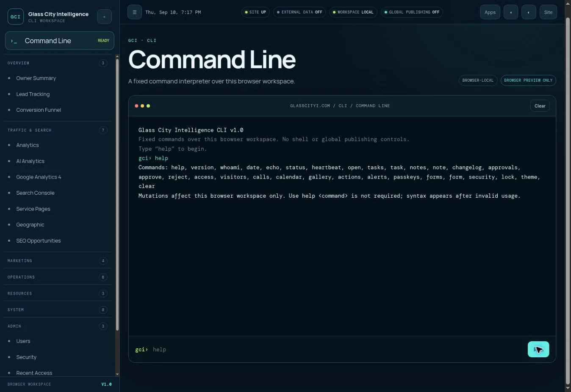The height and width of the screenshot is (392, 571).
Task: Expand the Marketing section
Action: click(x=57, y=261)
